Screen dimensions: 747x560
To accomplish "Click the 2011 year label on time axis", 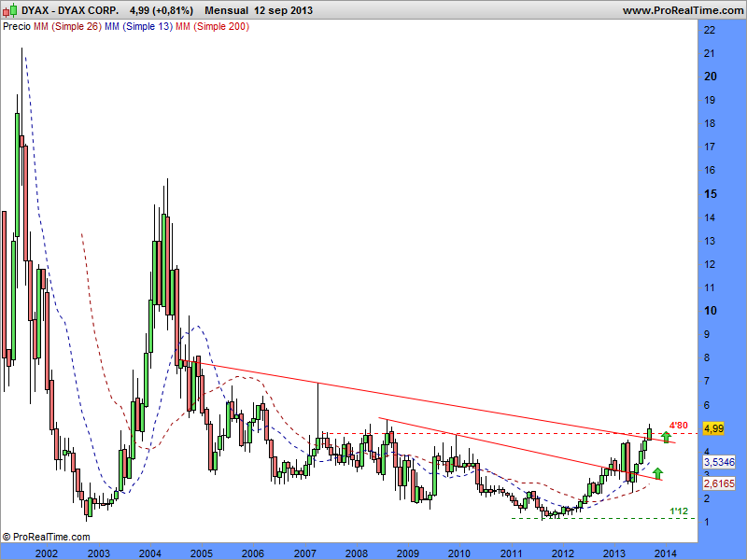I will 511,553.
